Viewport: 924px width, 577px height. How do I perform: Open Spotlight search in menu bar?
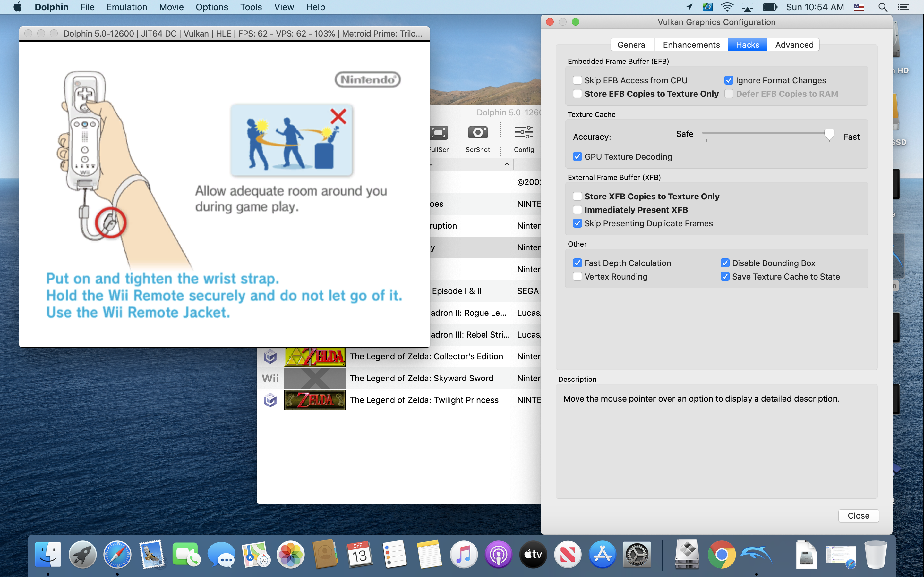click(883, 7)
